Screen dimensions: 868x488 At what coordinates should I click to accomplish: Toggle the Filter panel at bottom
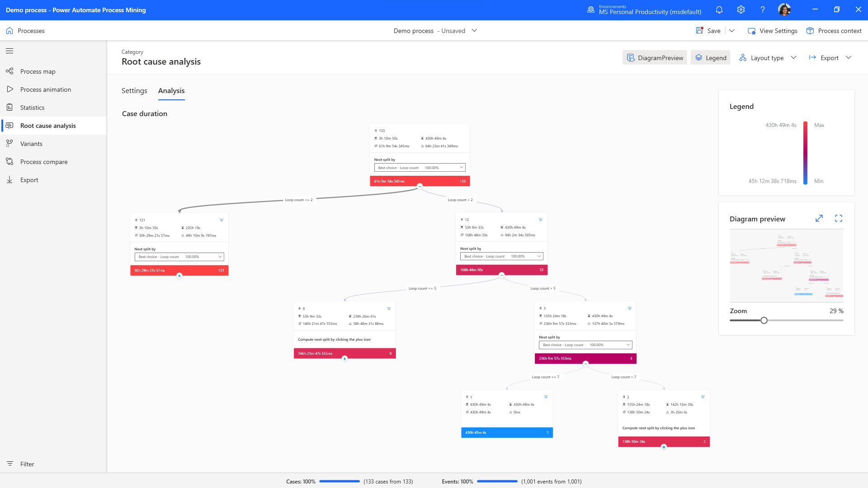tap(21, 464)
